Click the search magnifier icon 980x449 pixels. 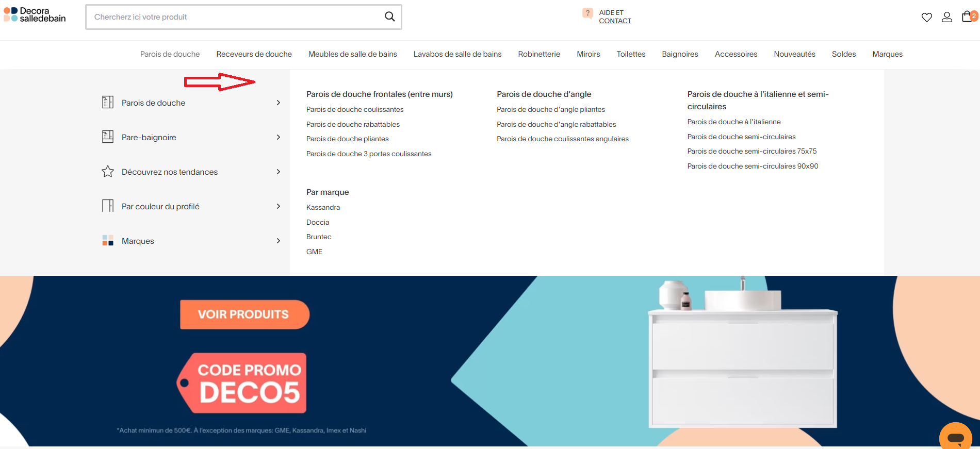[390, 16]
